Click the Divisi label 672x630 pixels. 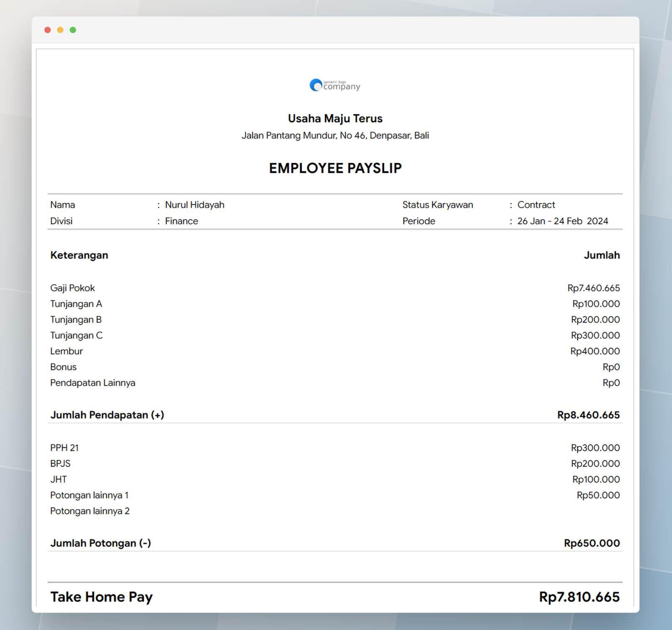click(62, 221)
